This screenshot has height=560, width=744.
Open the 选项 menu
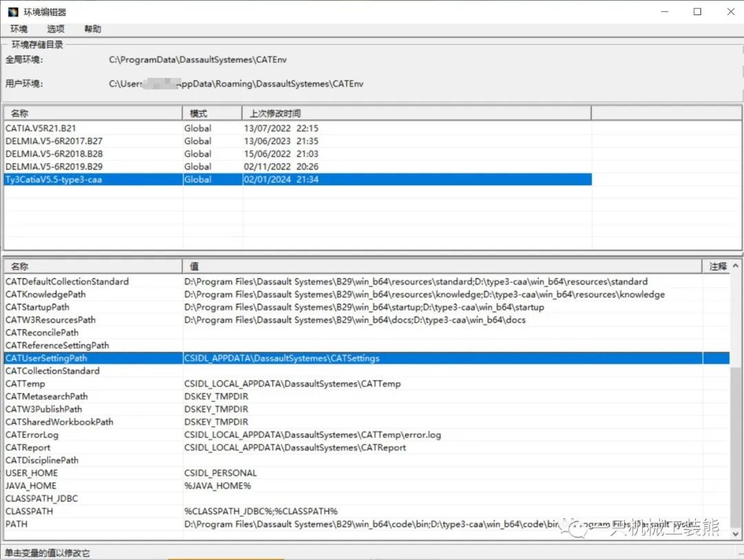pyautogui.click(x=56, y=29)
